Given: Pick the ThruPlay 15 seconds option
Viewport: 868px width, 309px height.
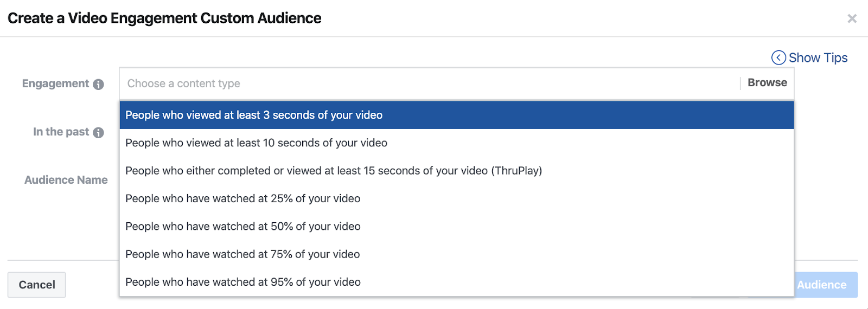Looking at the screenshot, I should [x=334, y=171].
